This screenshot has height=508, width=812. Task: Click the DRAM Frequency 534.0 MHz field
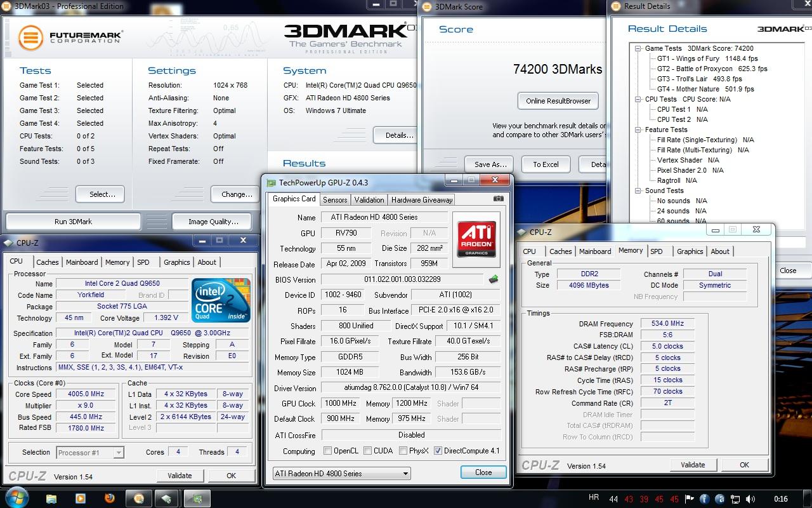click(x=667, y=324)
